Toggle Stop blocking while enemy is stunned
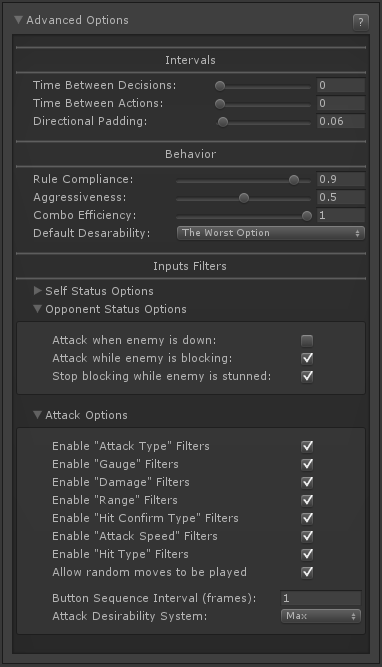Image resolution: width=382 pixels, height=667 pixels. [307, 376]
